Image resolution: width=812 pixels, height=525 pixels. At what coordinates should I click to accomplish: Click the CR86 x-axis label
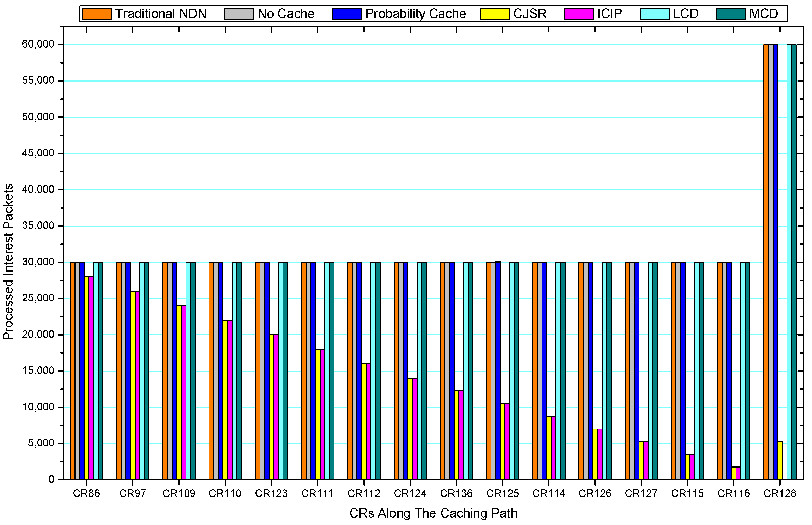(x=86, y=493)
